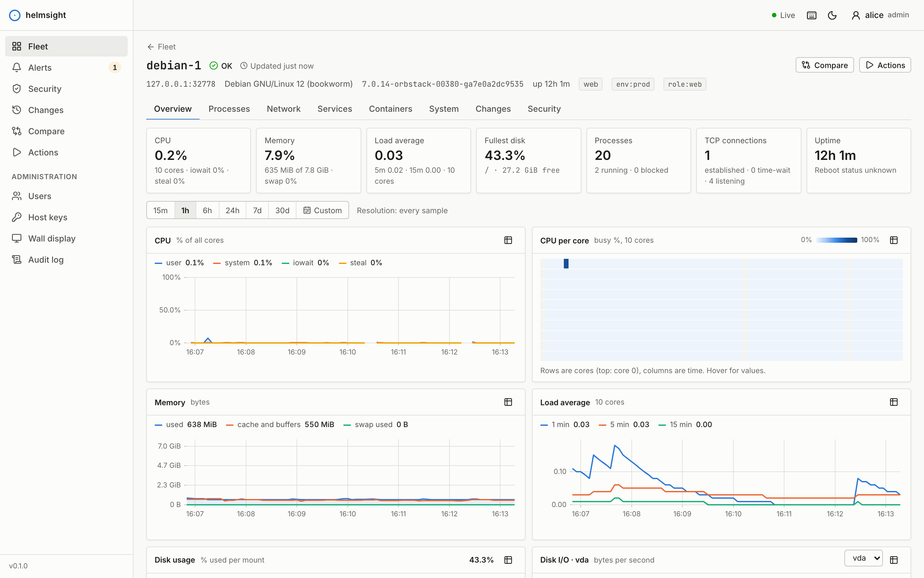Click the role:web tag
The image size is (924, 578).
coord(685,84)
